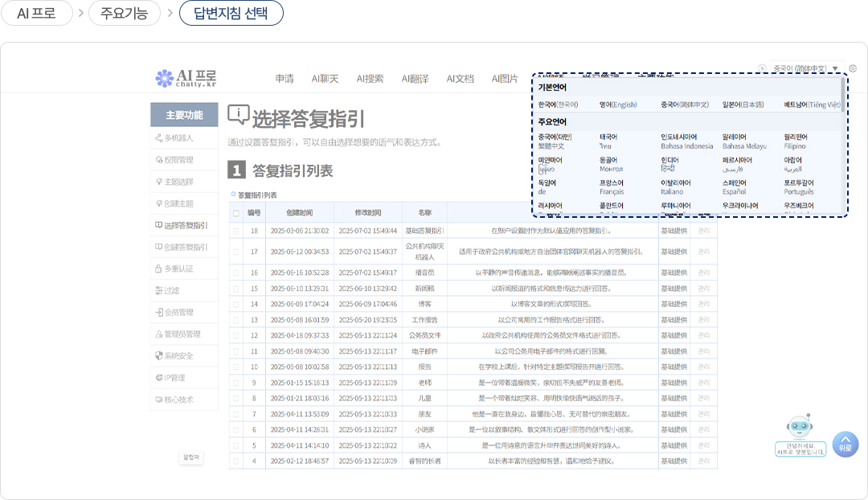Click the 系统安全 shield icon in sidebar
This screenshot has height=500, width=868.
[158, 356]
